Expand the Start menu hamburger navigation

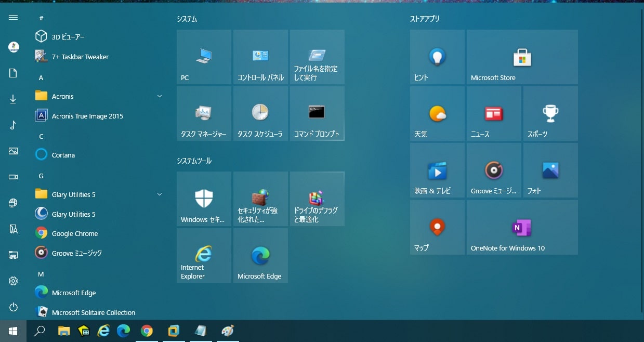13,17
